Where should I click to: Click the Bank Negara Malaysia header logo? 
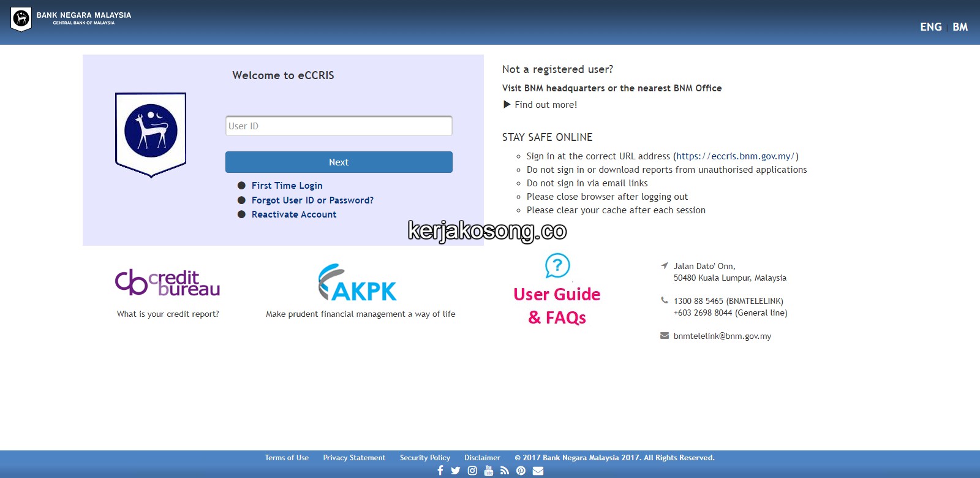tap(71, 19)
